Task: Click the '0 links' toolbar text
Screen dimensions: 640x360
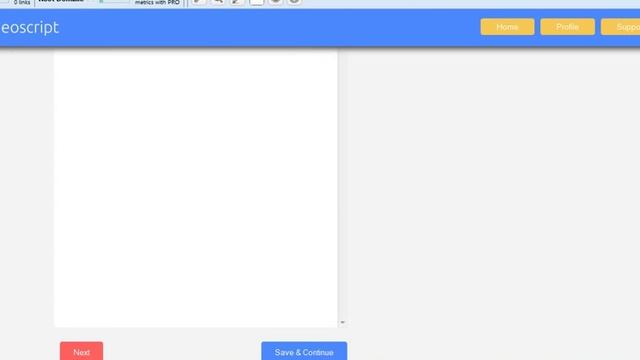Action: pyautogui.click(x=22, y=2)
